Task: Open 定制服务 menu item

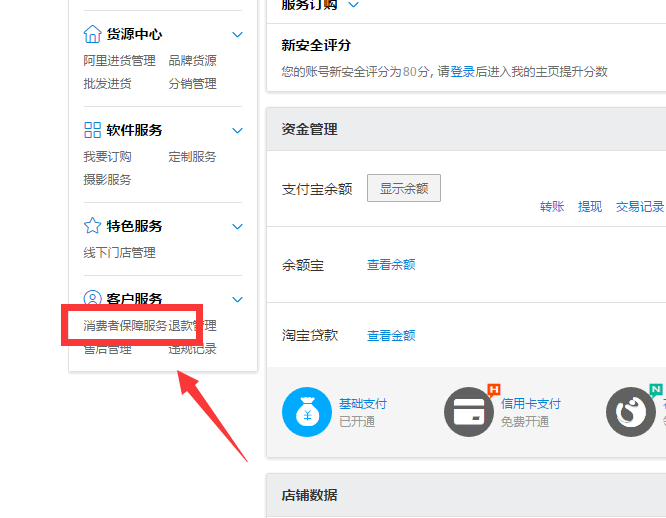Action: (x=192, y=157)
